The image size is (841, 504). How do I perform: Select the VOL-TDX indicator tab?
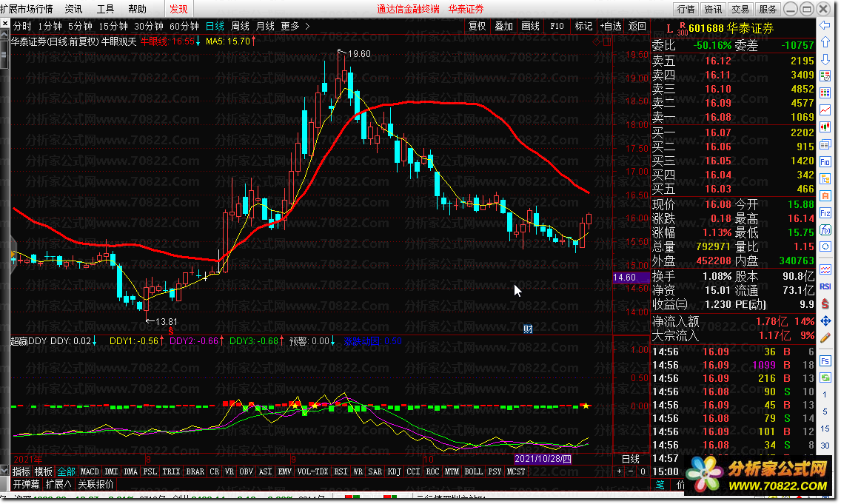pos(312,472)
